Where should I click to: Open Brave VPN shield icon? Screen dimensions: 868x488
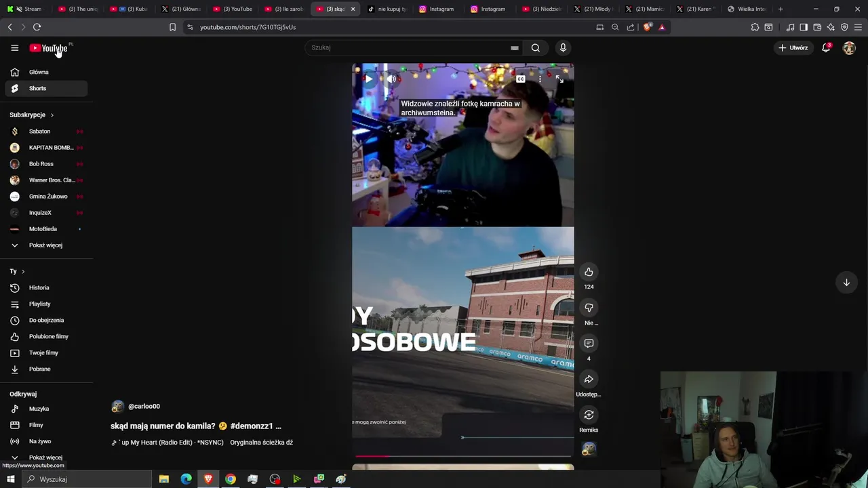pos(844,27)
